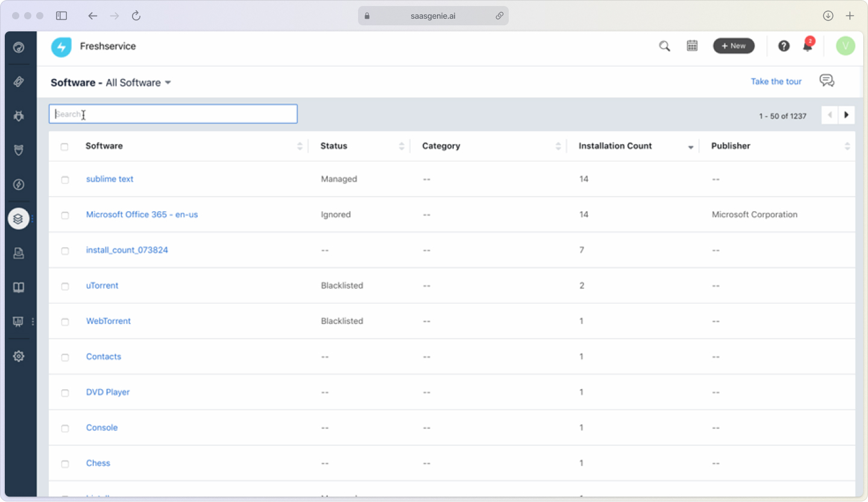Open the Releases lightning icon in sidebar
868x502 pixels.
[19, 184]
